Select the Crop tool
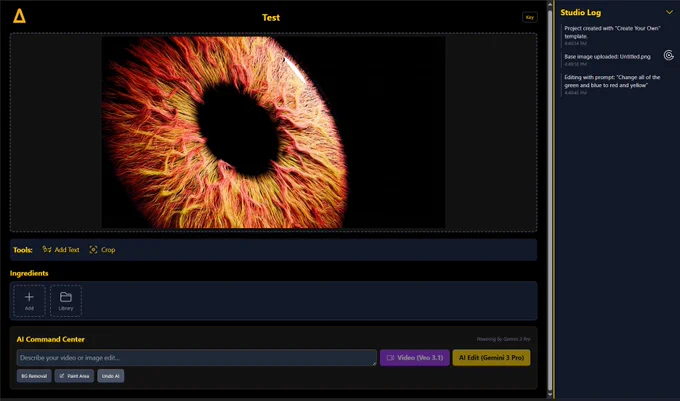Viewport: 680px width, 401px height. [x=102, y=250]
